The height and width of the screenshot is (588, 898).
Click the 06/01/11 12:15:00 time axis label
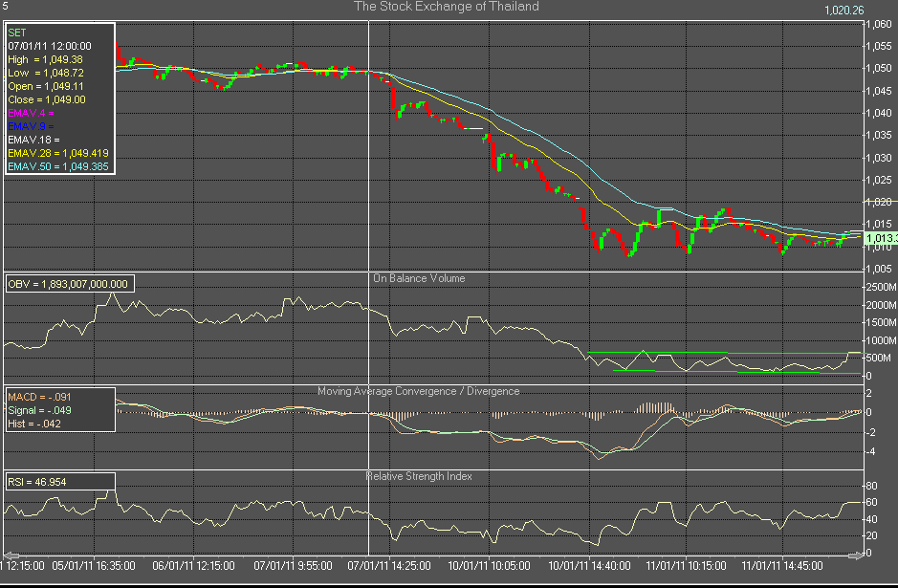pyautogui.click(x=193, y=566)
